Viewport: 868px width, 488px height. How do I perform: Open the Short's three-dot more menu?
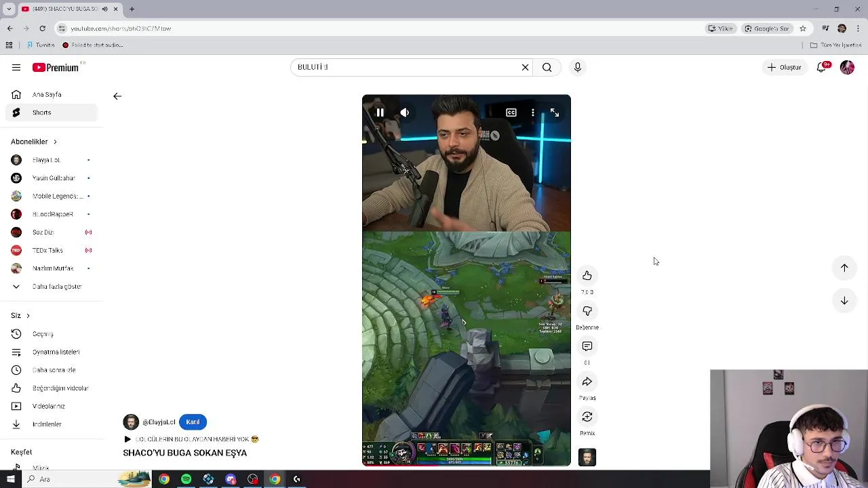click(x=533, y=113)
